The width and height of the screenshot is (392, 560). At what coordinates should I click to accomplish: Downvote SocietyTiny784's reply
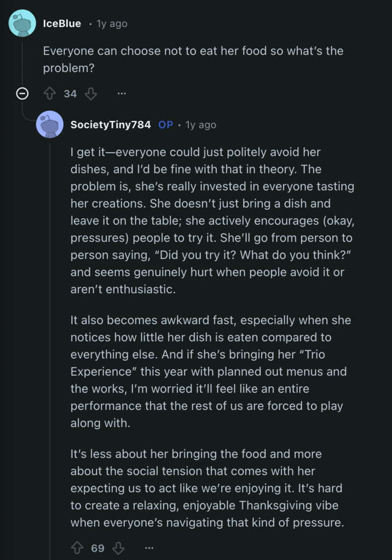tap(118, 548)
